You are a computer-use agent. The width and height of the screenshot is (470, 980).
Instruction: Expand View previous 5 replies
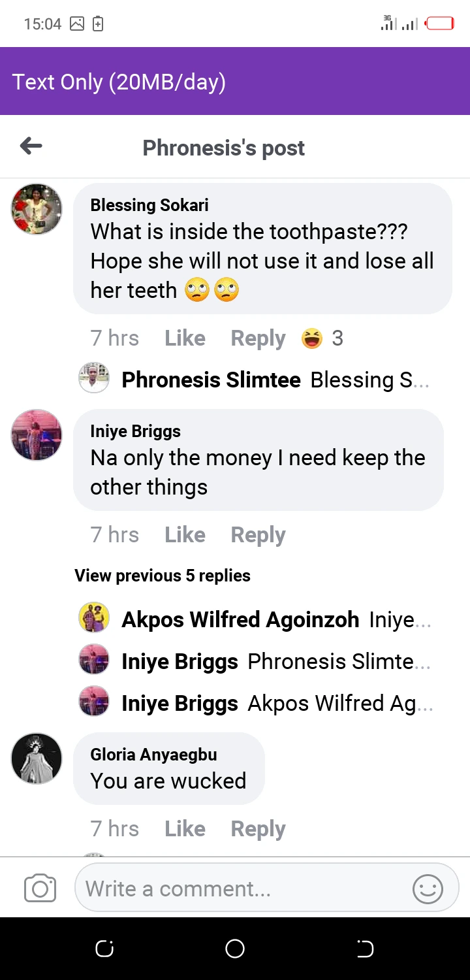pos(163,576)
